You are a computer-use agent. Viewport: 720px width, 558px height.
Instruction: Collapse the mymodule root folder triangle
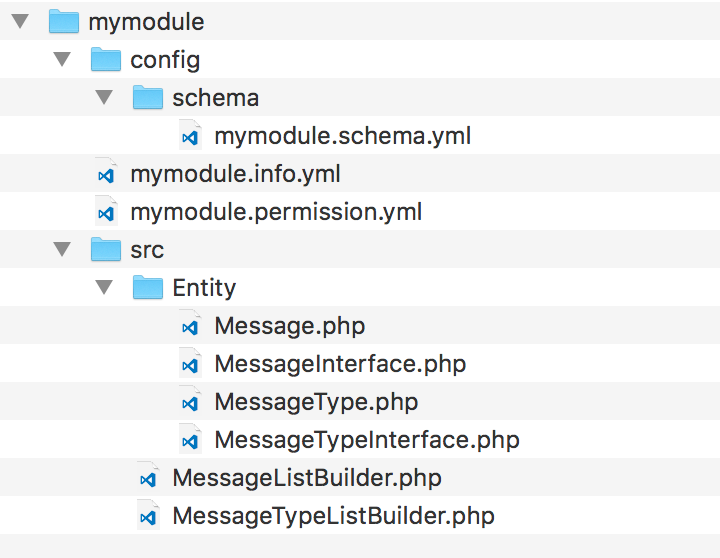20,22
